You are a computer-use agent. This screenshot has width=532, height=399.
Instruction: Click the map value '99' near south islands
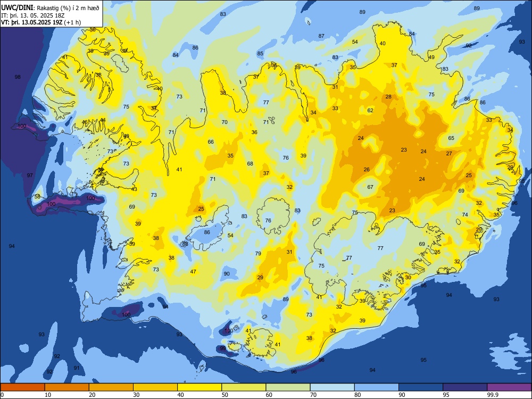[x=223, y=348]
